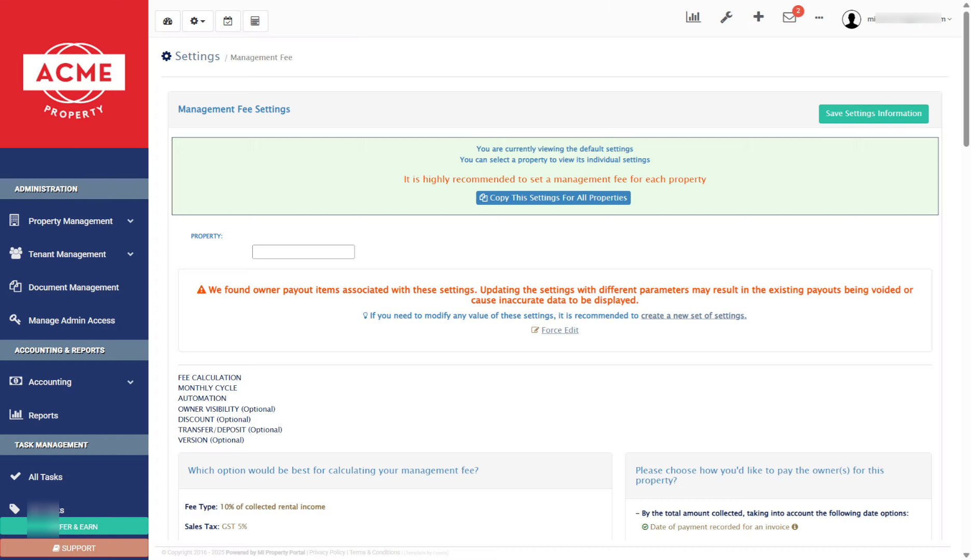Click the lightbulb tip icon

coord(365,316)
